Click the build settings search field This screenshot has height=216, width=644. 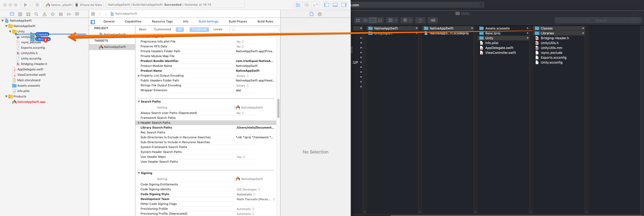[x=254, y=30]
